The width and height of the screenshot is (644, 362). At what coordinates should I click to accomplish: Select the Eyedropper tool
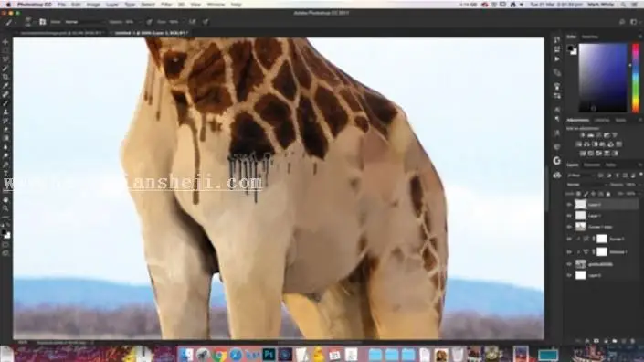[x=5, y=85]
